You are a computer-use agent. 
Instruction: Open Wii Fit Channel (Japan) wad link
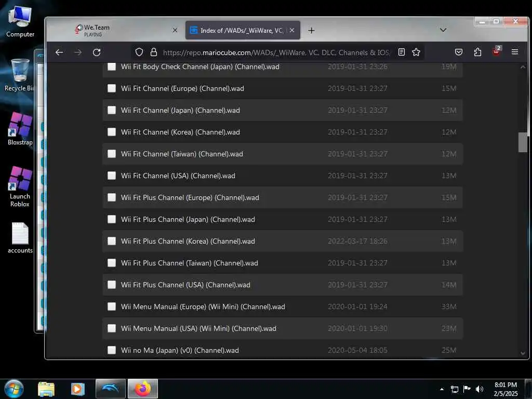coord(180,110)
